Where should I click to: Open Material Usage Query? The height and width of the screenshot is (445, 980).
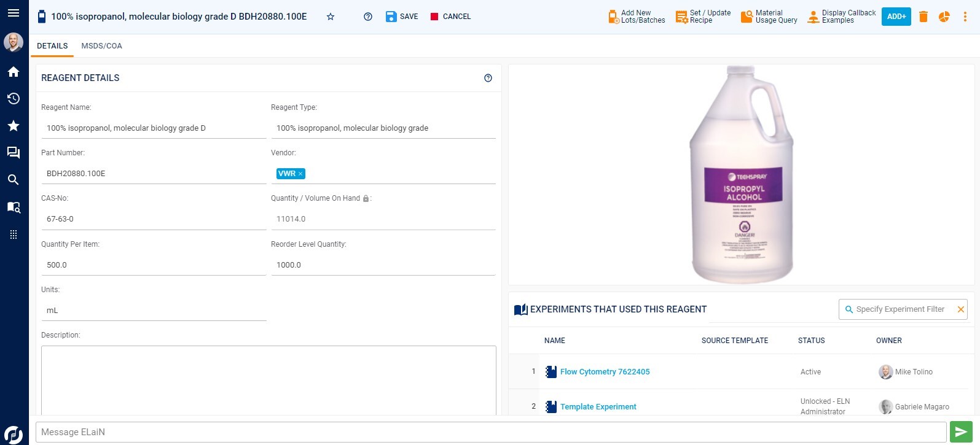coord(769,17)
